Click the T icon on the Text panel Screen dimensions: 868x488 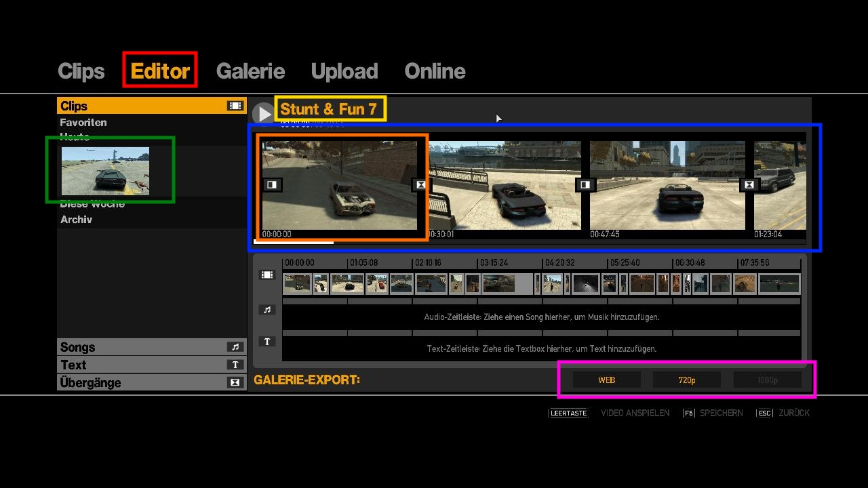[235, 365]
